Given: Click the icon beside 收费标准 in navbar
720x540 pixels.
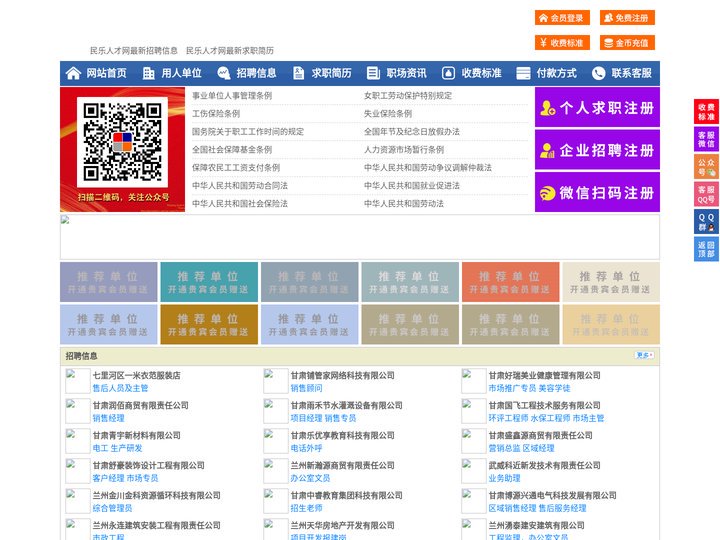Looking at the screenshot, I should coord(448,73).
